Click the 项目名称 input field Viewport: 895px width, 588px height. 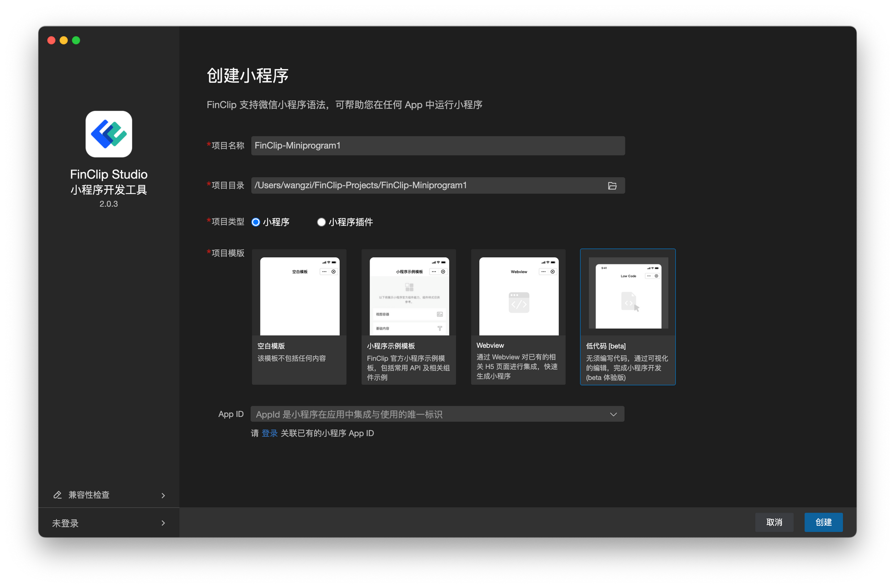coord(438,146)
